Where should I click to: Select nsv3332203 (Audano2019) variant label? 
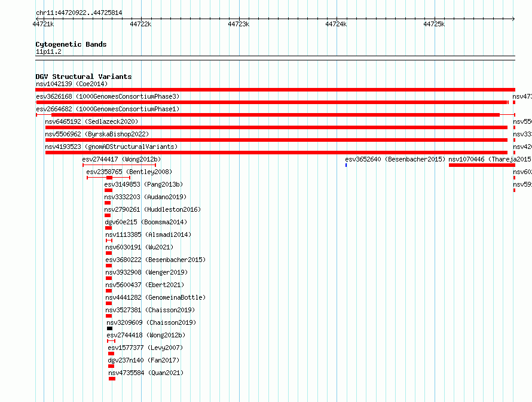(x=145, y=197)
